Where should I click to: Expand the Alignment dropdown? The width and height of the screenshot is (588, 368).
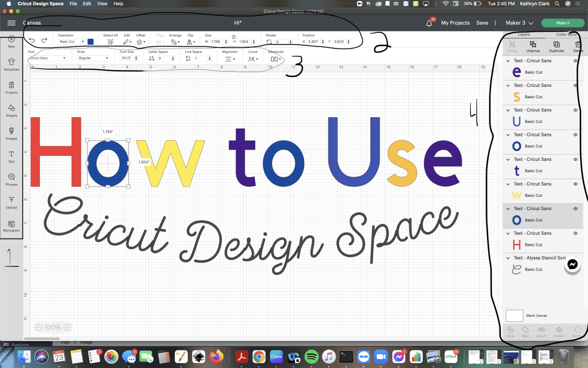(229, 58)
